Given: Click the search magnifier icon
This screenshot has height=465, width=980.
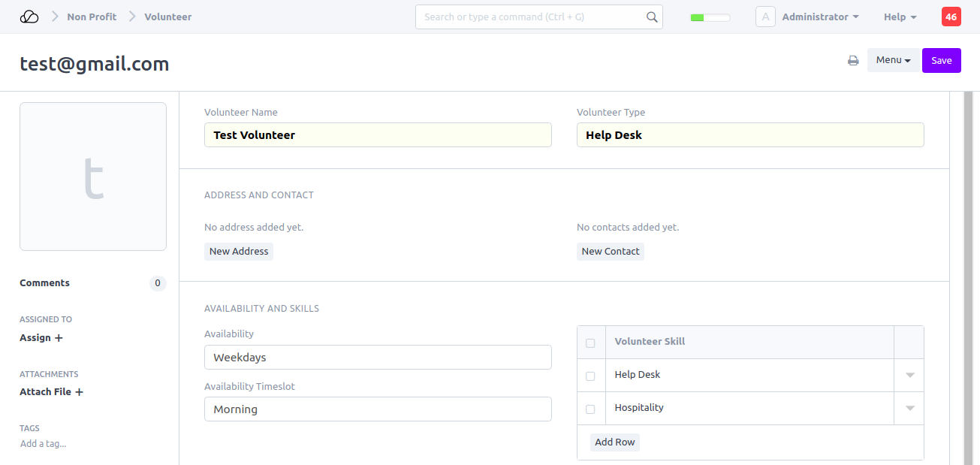Looking at the screenshot, I should [x=651, y=17].
